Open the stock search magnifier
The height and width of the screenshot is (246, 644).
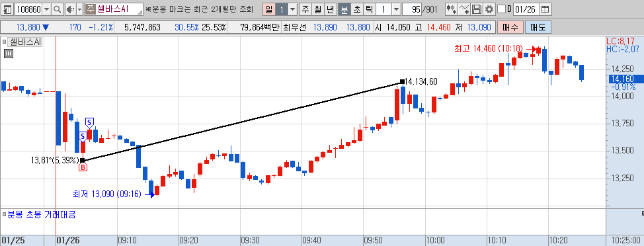(x=58, y=9)
